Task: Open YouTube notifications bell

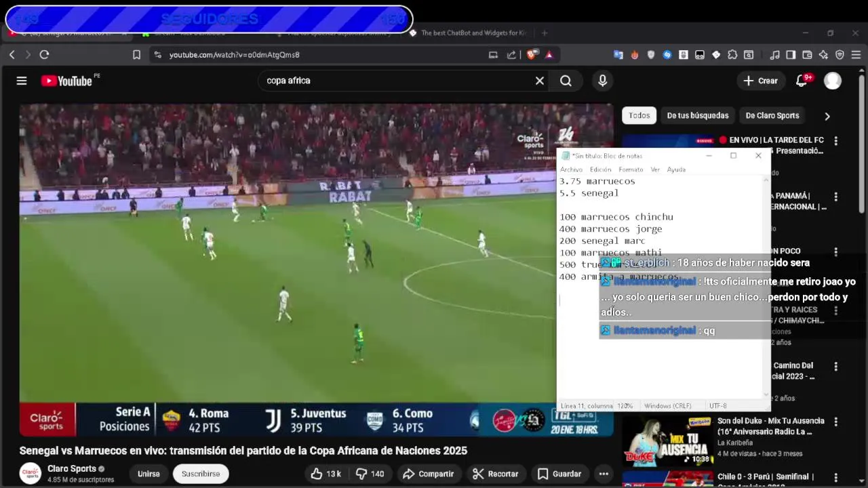Action: coord(802,81)
